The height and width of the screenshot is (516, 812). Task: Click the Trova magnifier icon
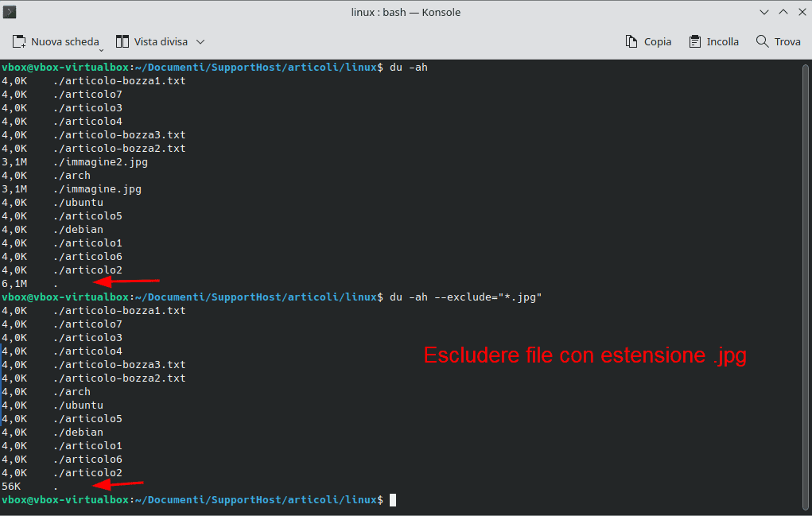(x=762, y=41)
